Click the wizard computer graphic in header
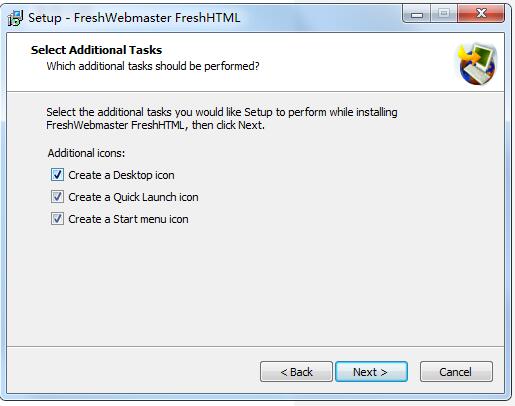The width and height of the screenshot is (515, 406). 478,63
